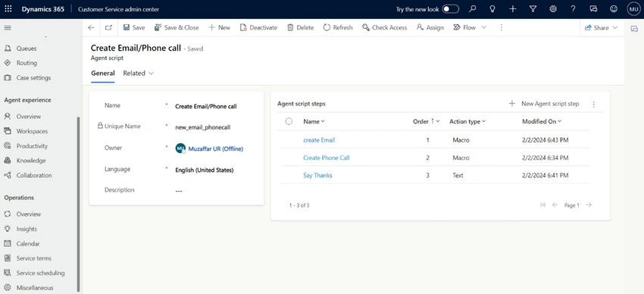Go to next page of steps grid
The width and height of the screenshot is (644, 294).
pyautogui.click(x=589, y=205)
